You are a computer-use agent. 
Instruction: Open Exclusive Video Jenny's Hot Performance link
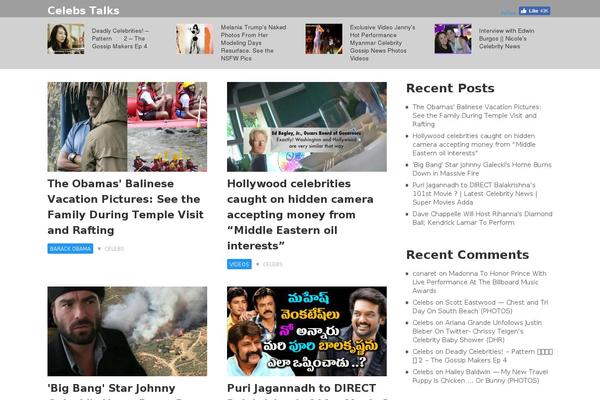click(382, 42)
